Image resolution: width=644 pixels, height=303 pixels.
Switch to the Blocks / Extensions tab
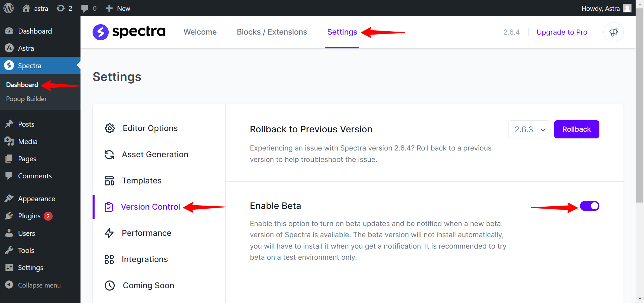[x=272, y=32]
